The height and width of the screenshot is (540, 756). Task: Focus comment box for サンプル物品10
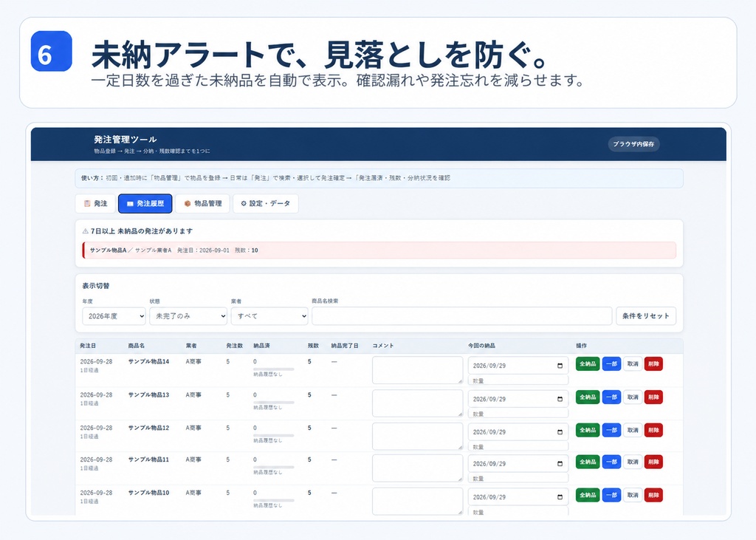(x=418, y=501)
